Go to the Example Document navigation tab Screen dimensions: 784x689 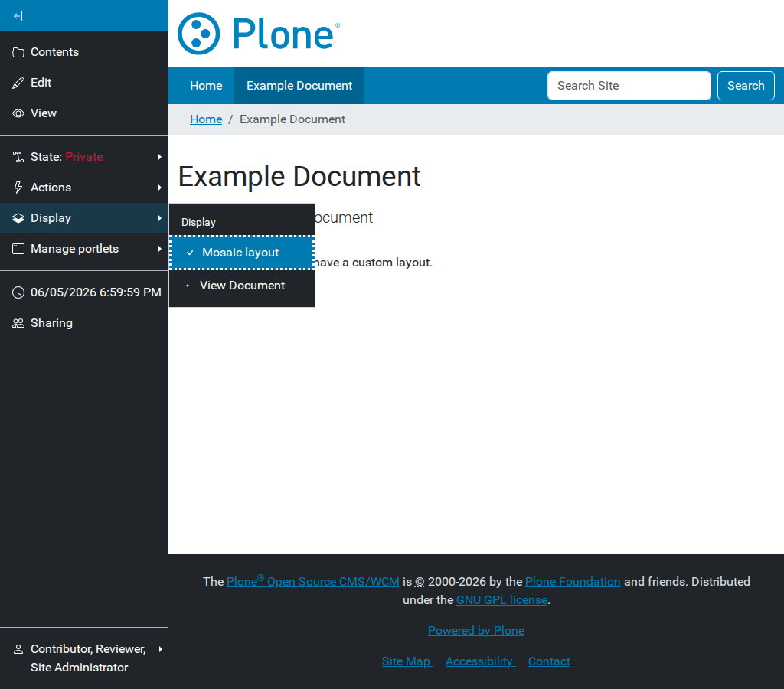click(x=299, y=86)
